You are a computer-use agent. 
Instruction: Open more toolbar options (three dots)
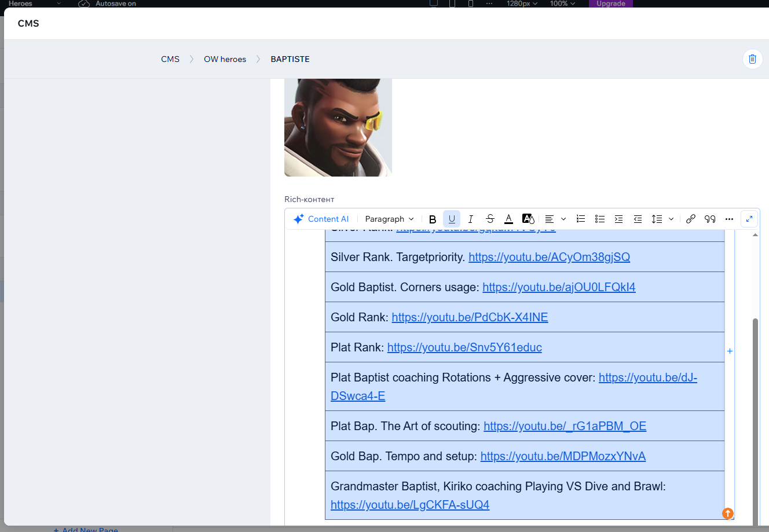point(729,219)
